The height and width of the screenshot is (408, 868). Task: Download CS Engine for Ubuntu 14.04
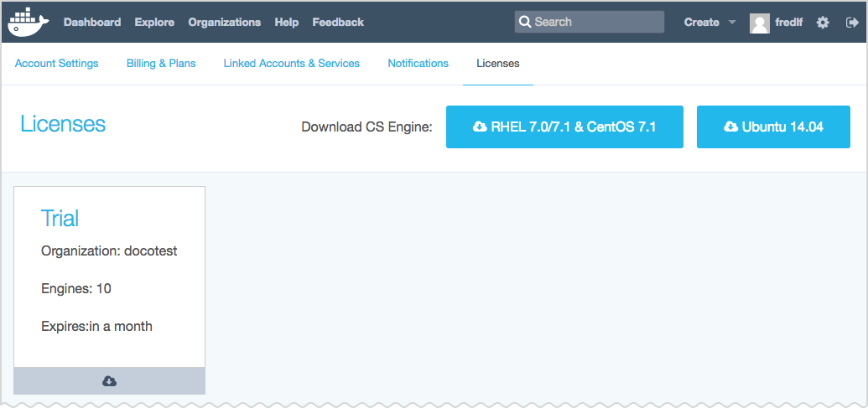point(773,127)
